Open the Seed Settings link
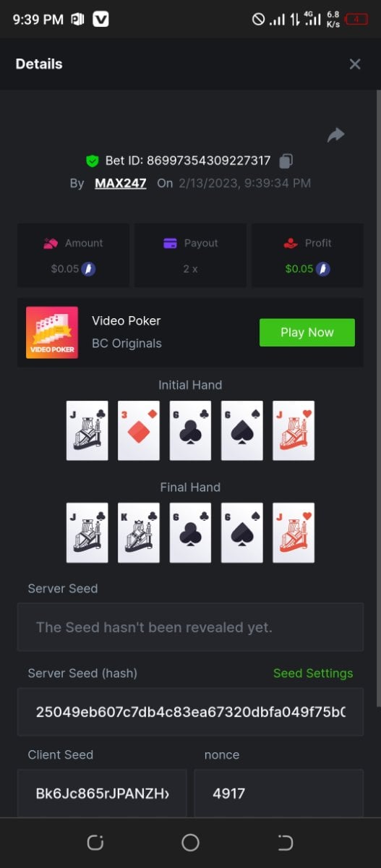The image size is (381, 868). pos(313,673)
